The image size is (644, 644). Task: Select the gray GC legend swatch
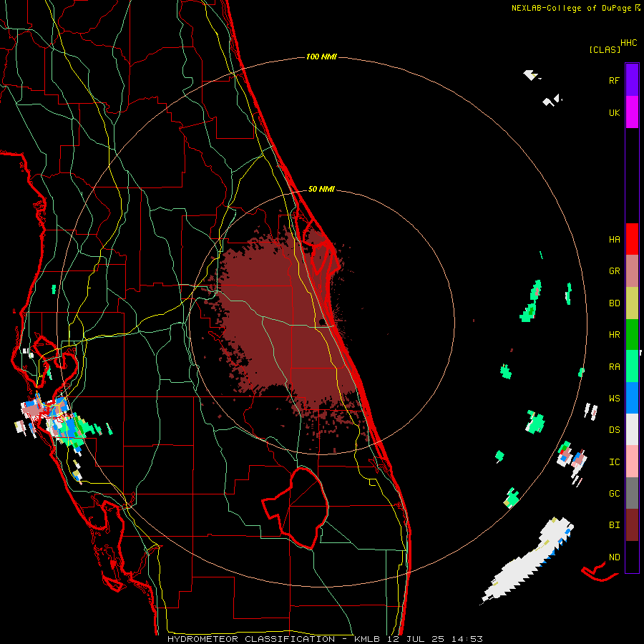[632, 493]
